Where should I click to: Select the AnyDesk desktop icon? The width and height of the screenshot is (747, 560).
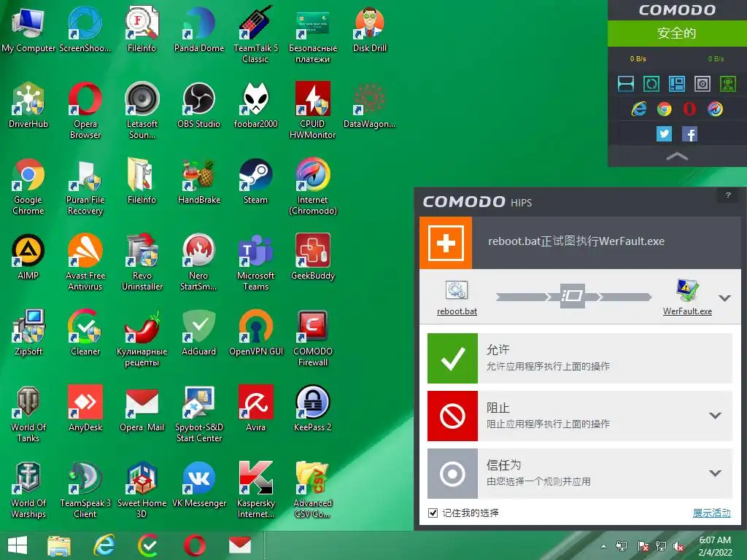pyautogui.click(x=85, y=408)
